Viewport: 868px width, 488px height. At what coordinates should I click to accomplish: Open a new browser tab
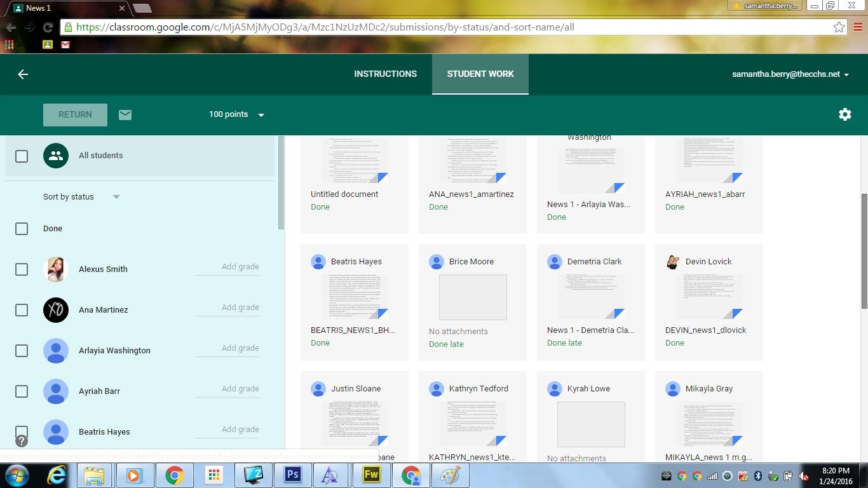pyautogui.click(x=142, y=8)
